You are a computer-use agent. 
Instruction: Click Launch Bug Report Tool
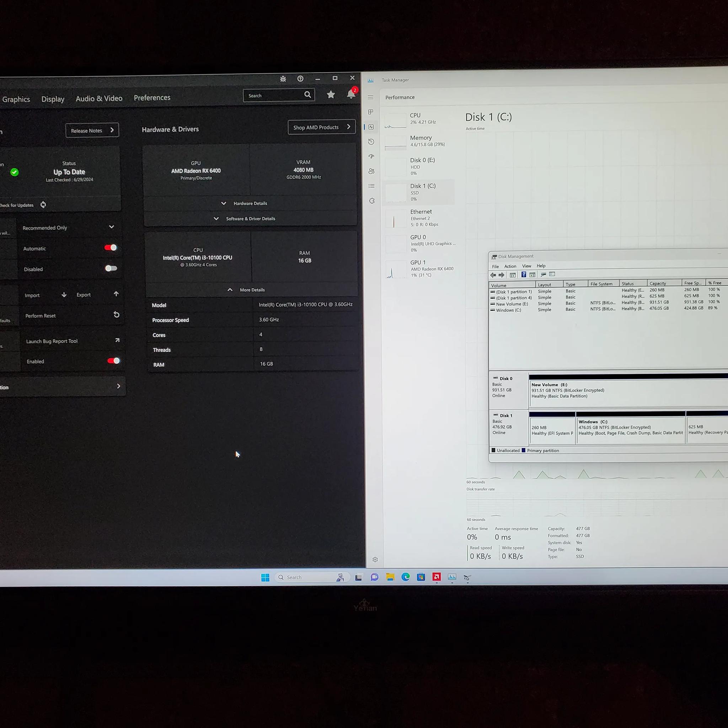(x=52, y=341)
